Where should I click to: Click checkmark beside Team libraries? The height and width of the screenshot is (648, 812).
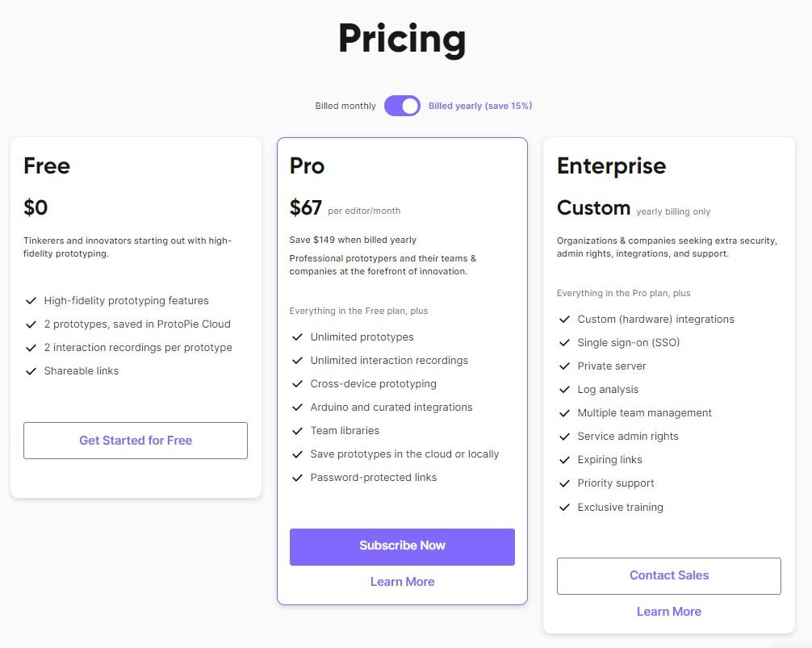pyautogui.click(x=297, y=431)
